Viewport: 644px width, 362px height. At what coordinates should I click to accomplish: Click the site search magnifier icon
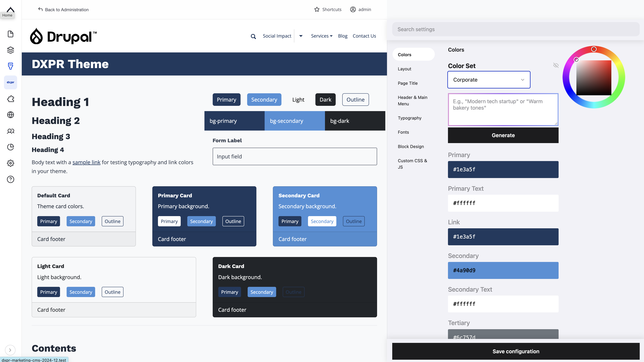[253, 36]
